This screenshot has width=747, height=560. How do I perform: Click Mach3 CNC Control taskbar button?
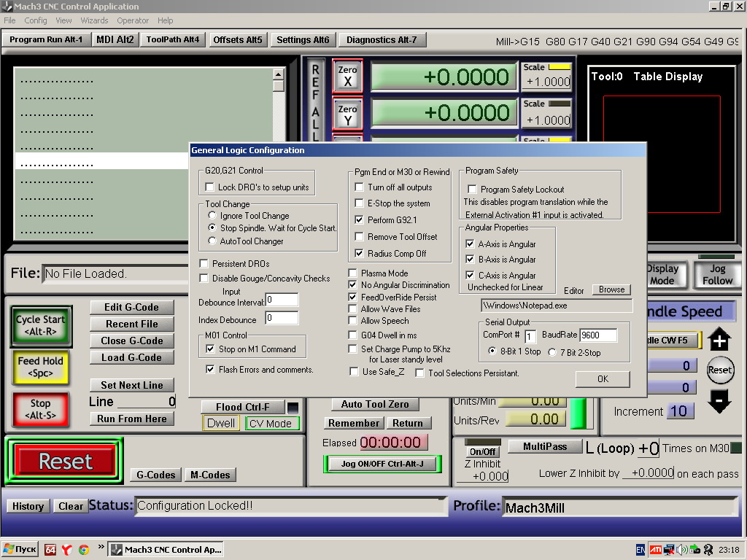(x=166, y=550)
